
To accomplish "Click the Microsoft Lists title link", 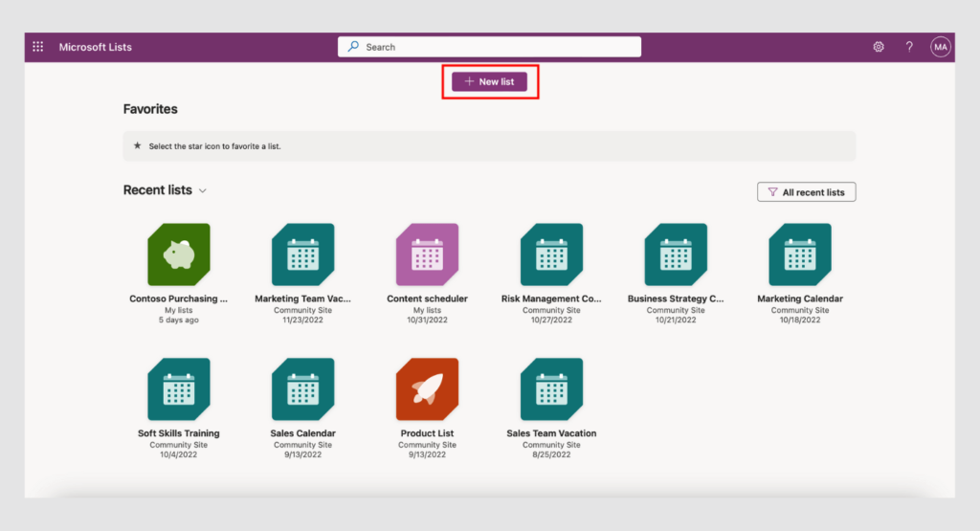I will (x=96, y=47).
